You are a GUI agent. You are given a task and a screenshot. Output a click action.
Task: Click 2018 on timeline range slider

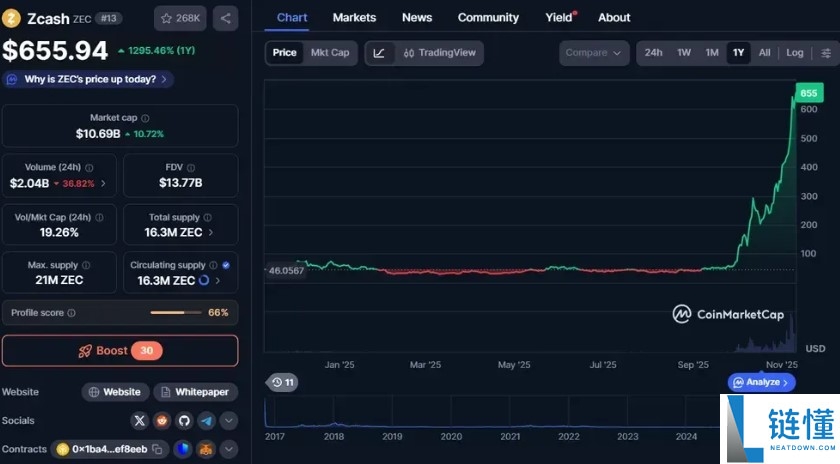334,437
